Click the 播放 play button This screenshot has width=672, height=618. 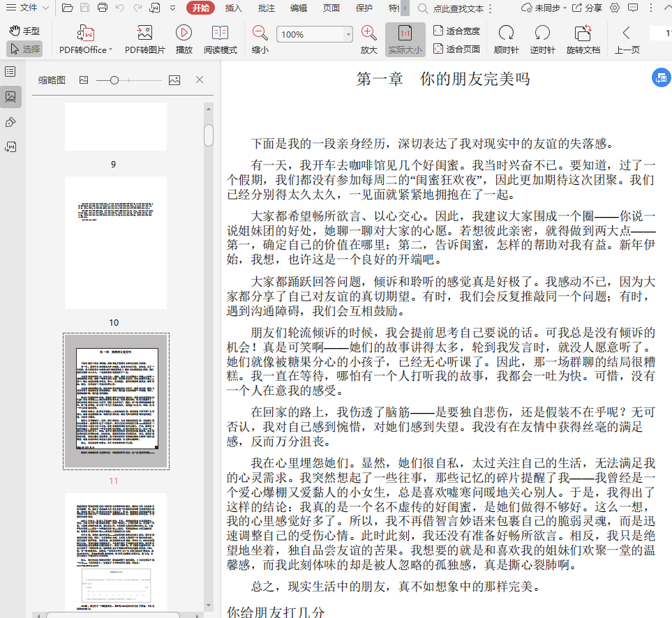click(x=184, y=39)
